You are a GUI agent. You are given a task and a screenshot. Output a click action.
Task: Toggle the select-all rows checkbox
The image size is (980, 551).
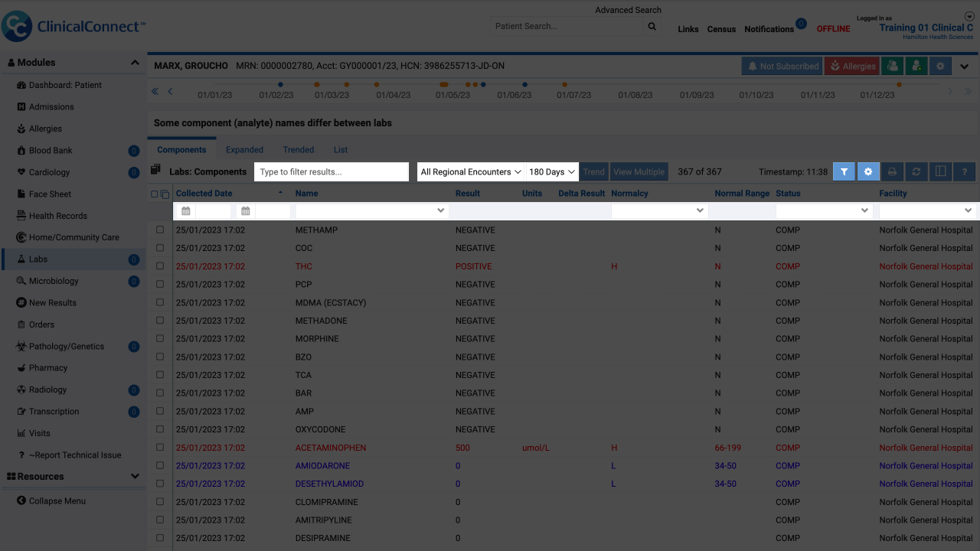point(154,194)
